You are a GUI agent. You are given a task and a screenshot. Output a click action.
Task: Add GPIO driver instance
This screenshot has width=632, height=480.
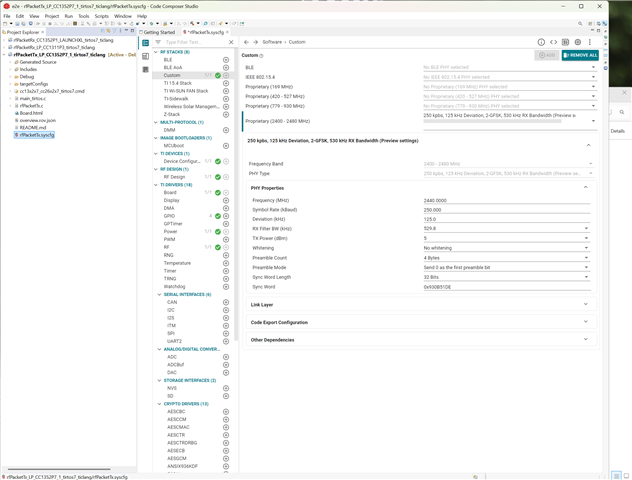tap(226, 216)
